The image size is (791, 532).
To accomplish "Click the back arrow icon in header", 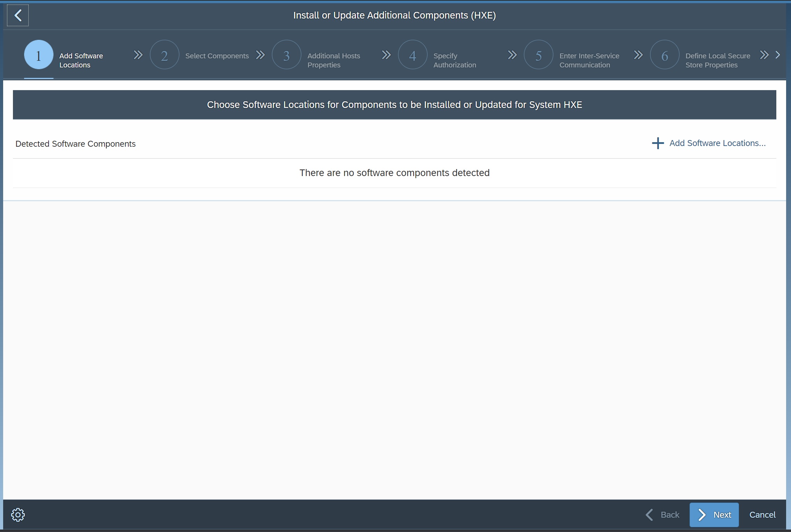I will [18, 15].
